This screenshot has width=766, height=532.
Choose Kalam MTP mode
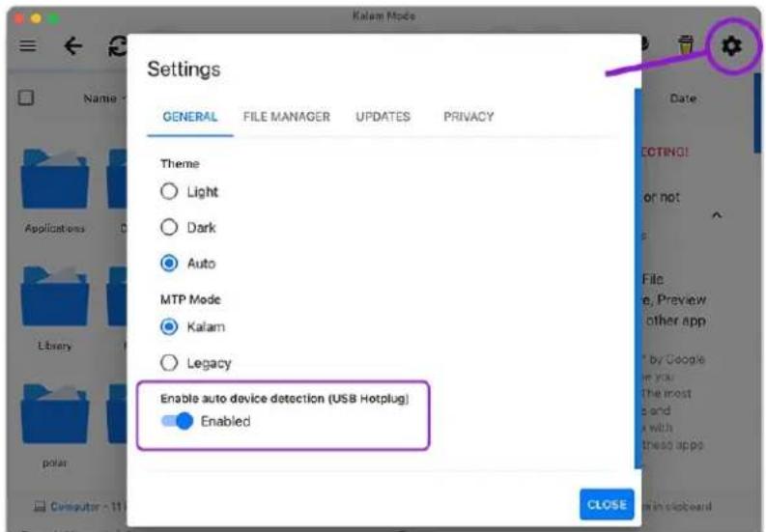click(x=169, y=326)
